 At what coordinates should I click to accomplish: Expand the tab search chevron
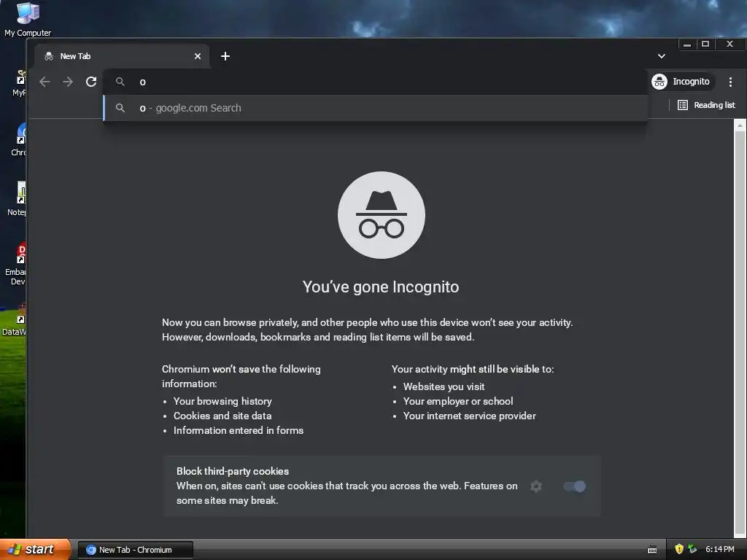[x=661, y=56]
